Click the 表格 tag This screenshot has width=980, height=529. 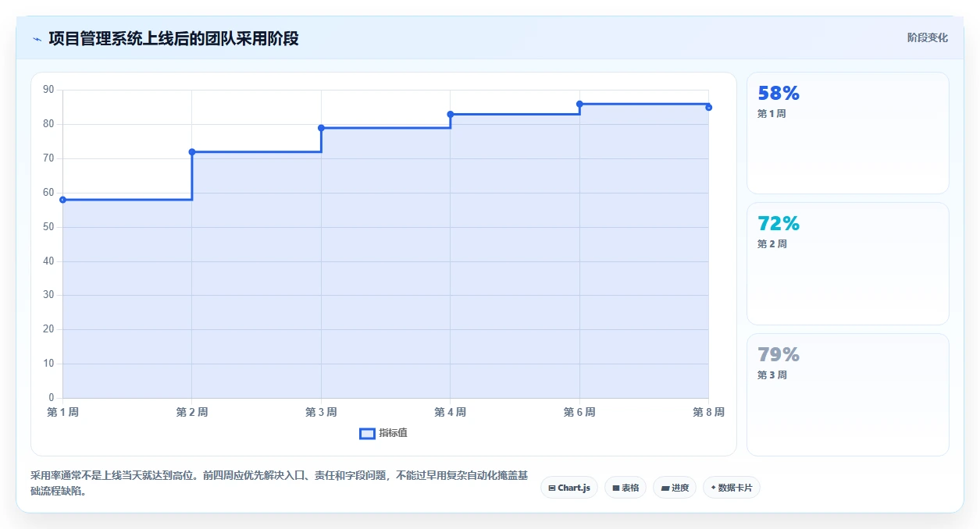click(625, 488)
